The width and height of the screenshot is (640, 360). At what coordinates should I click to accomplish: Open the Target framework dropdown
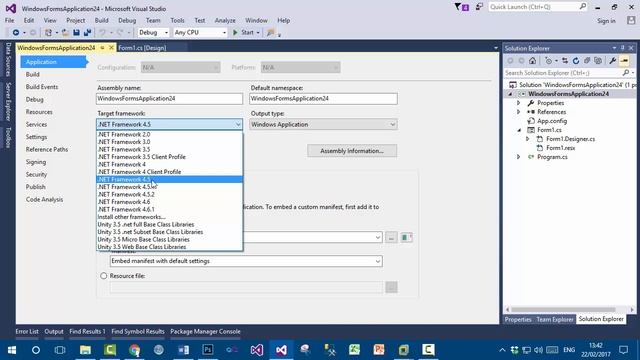click(x=169, y=124)
